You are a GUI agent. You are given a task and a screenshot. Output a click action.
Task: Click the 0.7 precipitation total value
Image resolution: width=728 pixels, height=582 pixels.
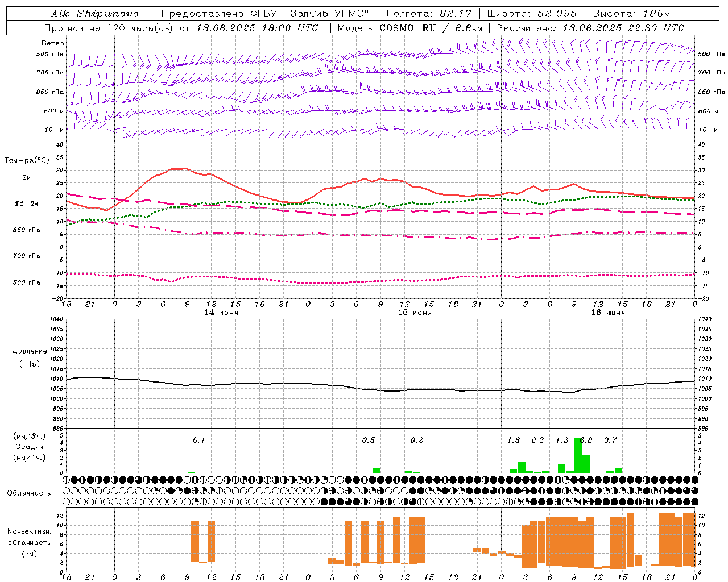pos(610,440)
